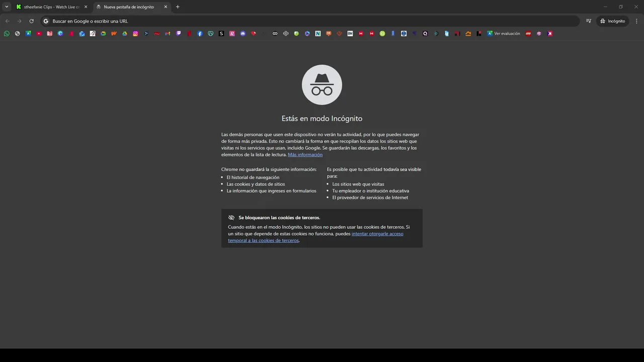
Task: Open the Google Meet bookmark
Action: point(103,34)
